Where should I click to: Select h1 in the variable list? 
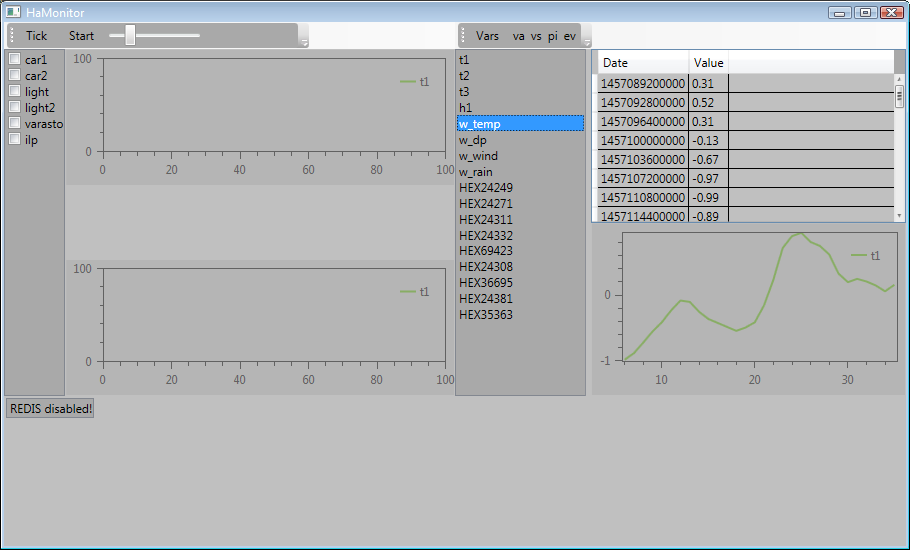(x=521, y=107)
